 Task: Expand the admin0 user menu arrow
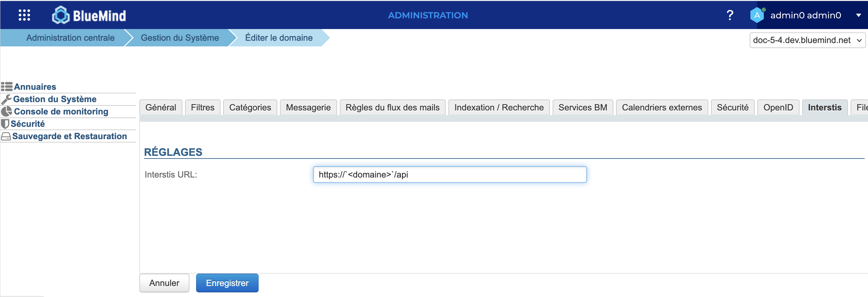click(858, 15)
